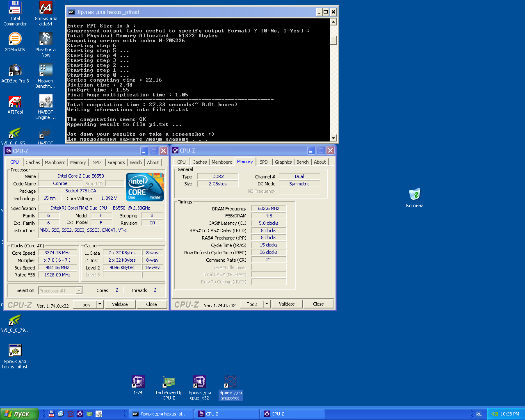Click the Core Voltage value 1.392 V
The image size is (525, 420).
pos(109,198)
